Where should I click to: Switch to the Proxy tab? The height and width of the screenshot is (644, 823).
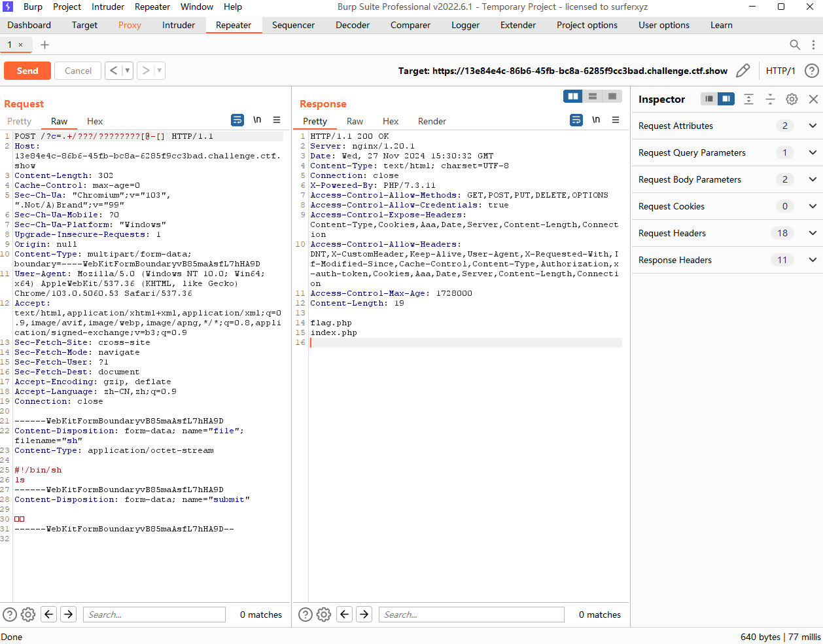130,25
